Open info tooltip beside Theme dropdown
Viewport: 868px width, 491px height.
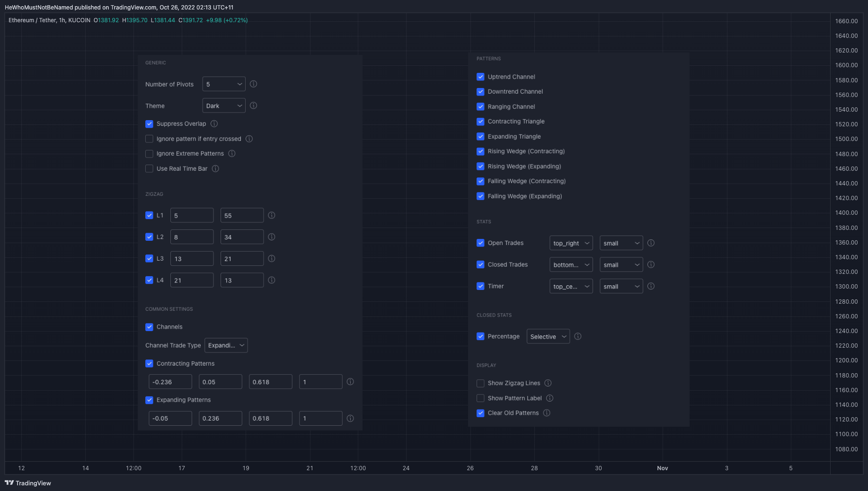(254, 105)
